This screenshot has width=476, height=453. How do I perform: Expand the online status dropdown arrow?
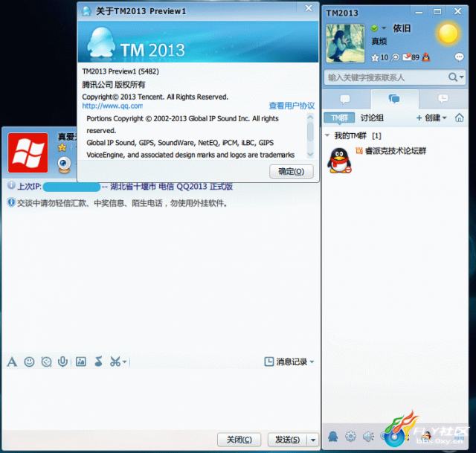point(384,28)
